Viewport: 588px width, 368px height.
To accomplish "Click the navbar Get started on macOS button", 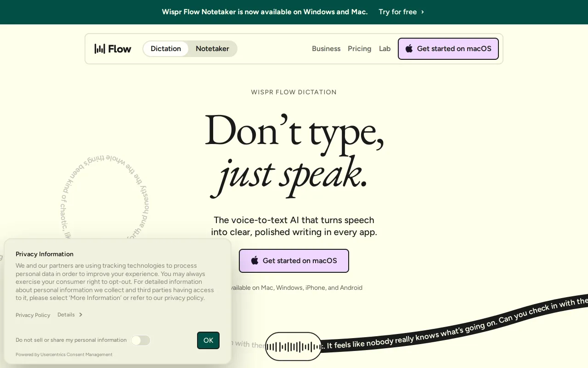I will click(448, 49).
